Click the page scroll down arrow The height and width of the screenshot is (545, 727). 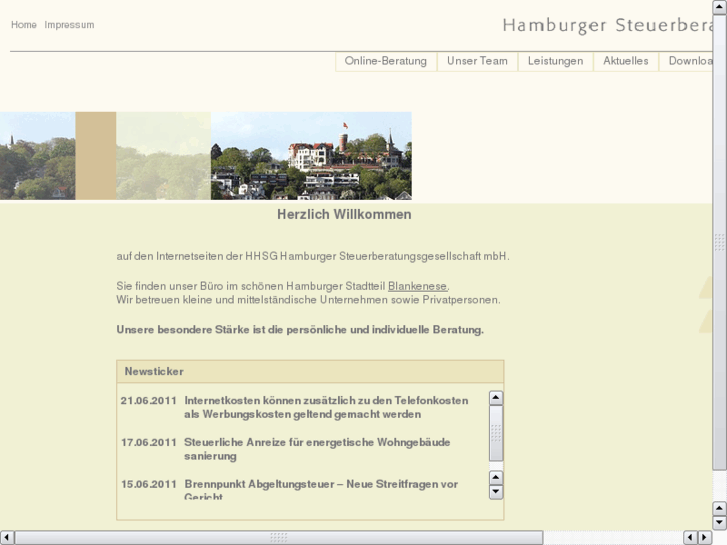tap(719, 523)
